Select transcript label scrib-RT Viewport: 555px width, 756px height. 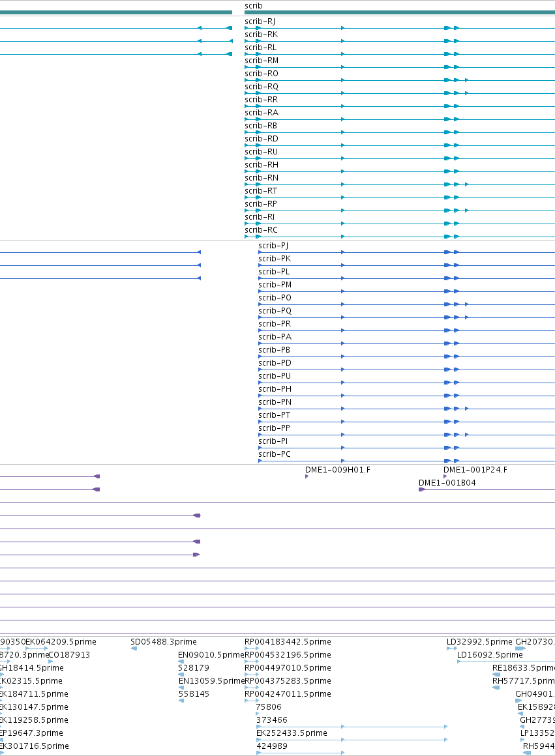(x=261, y=190)
